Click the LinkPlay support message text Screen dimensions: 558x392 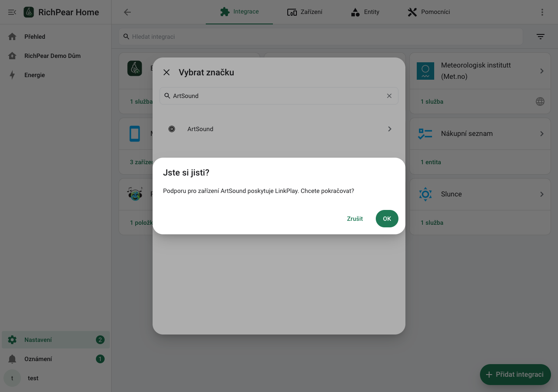tap(259, 191)
